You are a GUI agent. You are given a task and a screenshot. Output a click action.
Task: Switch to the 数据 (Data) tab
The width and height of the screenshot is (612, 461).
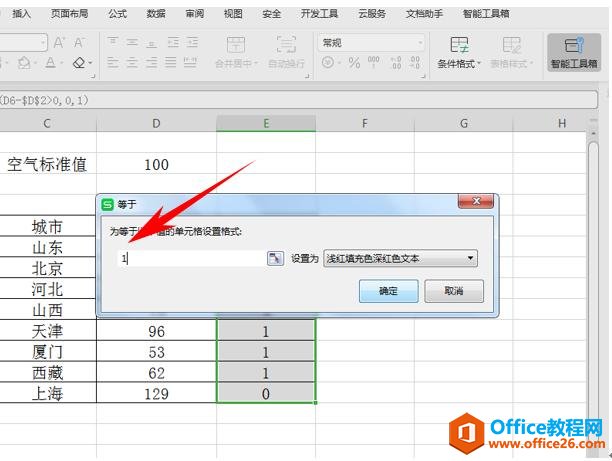(x=156, y=14)
